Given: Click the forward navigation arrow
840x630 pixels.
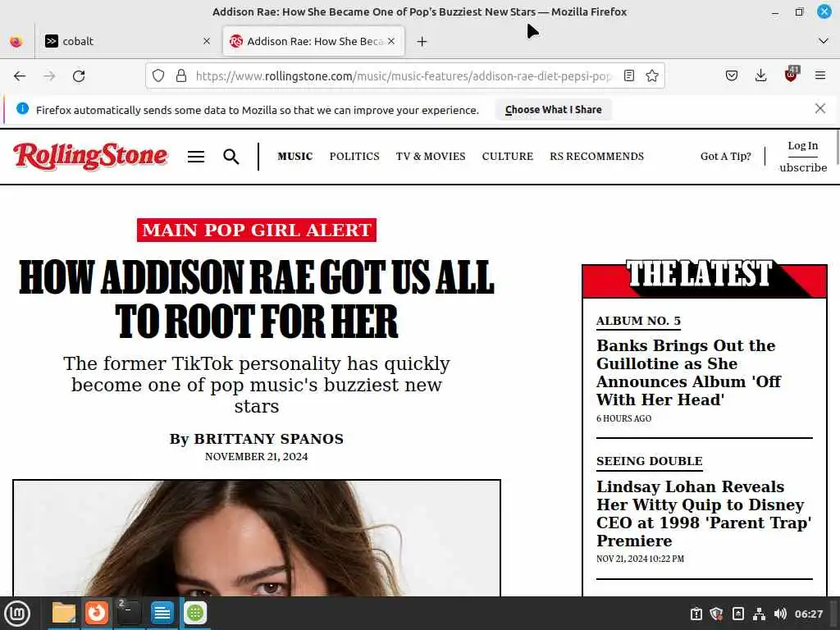Looking at the screenshot, I should pyautogui.click(x=49, y=76).
